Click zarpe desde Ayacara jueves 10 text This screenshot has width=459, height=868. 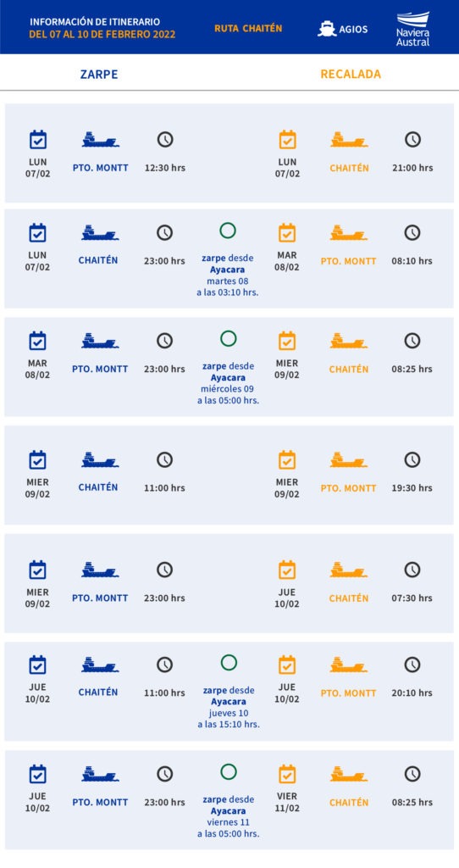(229, 708)
